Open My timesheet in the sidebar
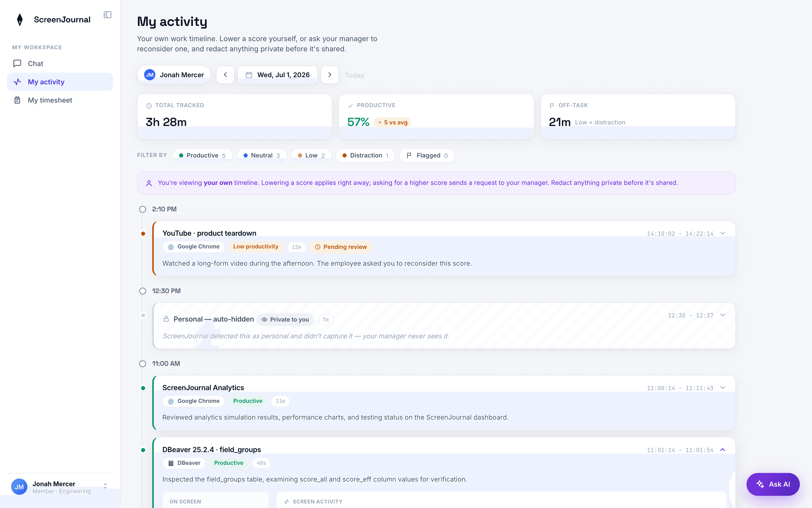The width and height of the screenshot is (812, 508). [60, 100]
